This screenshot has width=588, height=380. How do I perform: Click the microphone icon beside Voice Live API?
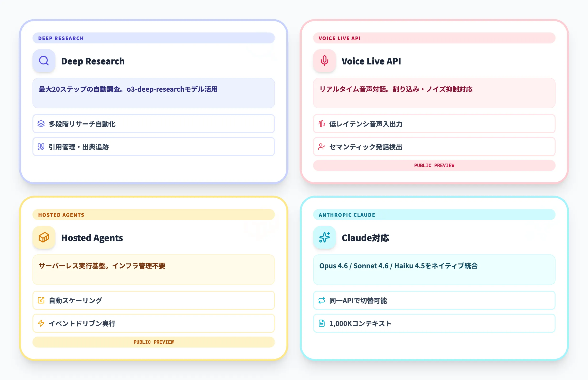[324, 61]
